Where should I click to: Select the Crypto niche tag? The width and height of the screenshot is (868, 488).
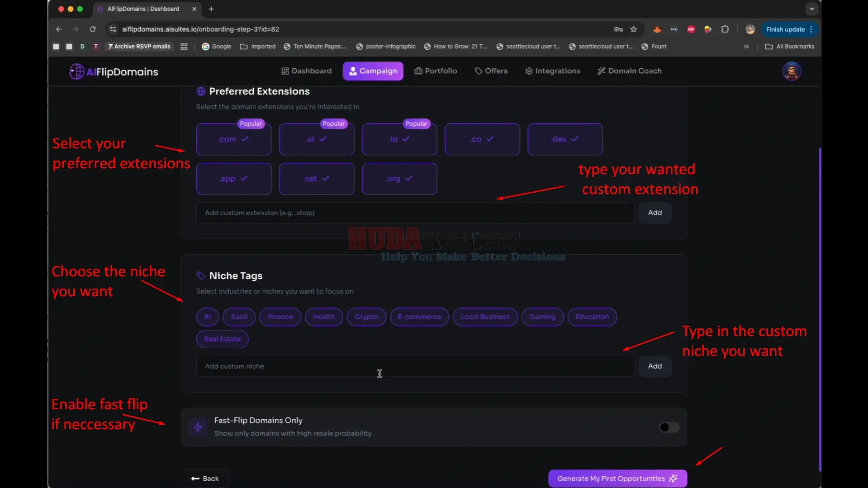click(366, 317)
